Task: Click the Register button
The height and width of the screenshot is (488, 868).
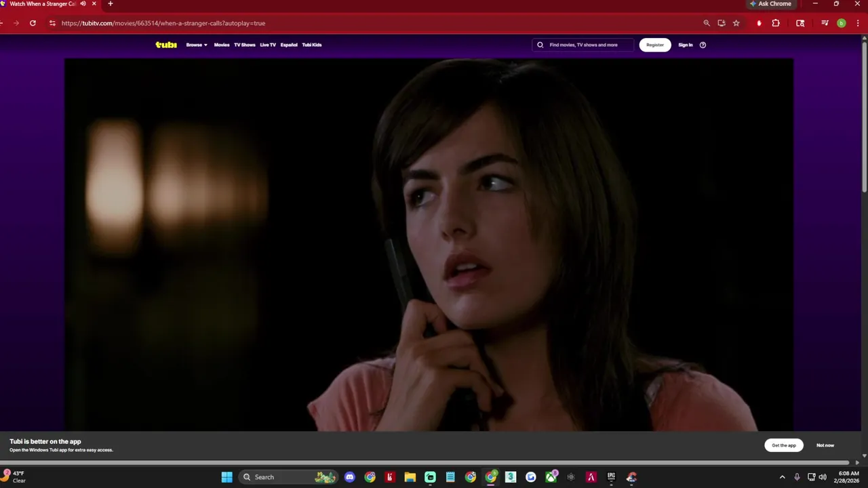Action: (x=655, y=45)
